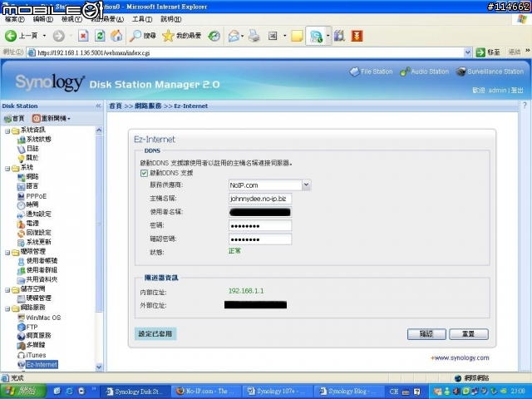Open Surveillance Station in header
This screenshot has width=532, height=399.
pyautogui.click(x=490, y=71)
